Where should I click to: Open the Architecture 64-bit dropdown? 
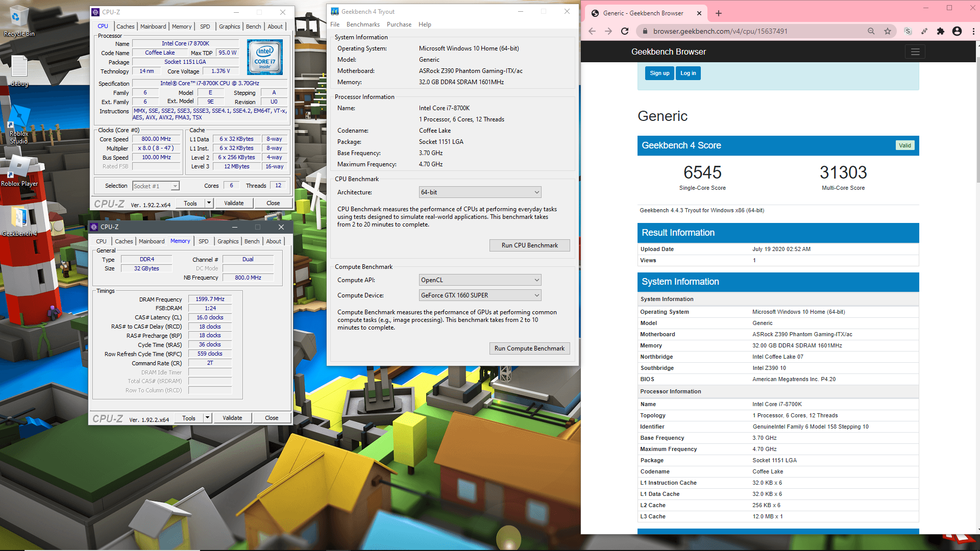[480, 192]
